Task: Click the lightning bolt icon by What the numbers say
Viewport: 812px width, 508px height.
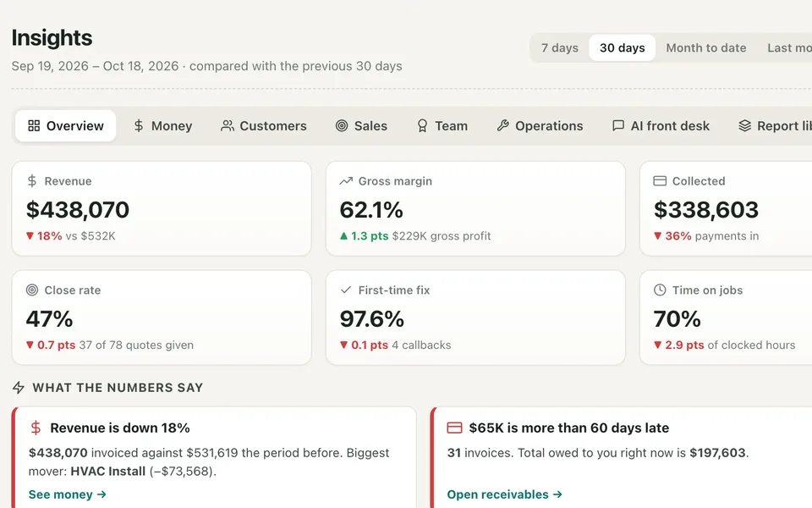Action: (x=19, y=387)
